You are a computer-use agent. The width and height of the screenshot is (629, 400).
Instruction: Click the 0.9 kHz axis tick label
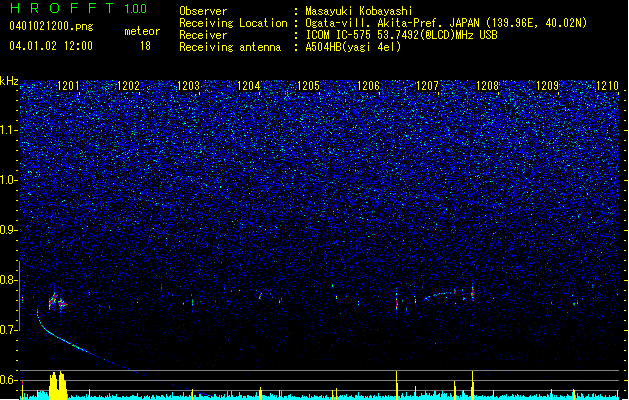point(9,230)
